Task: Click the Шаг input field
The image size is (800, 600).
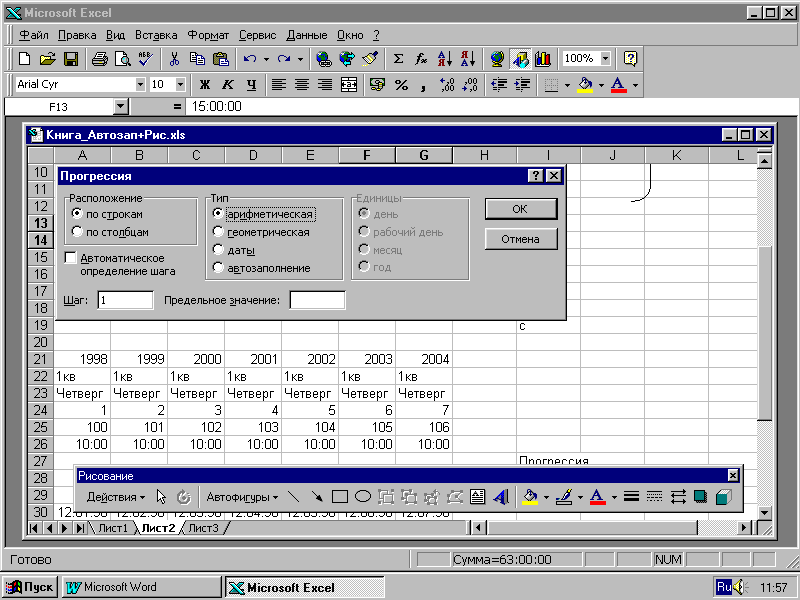Action: coord(125,300)
